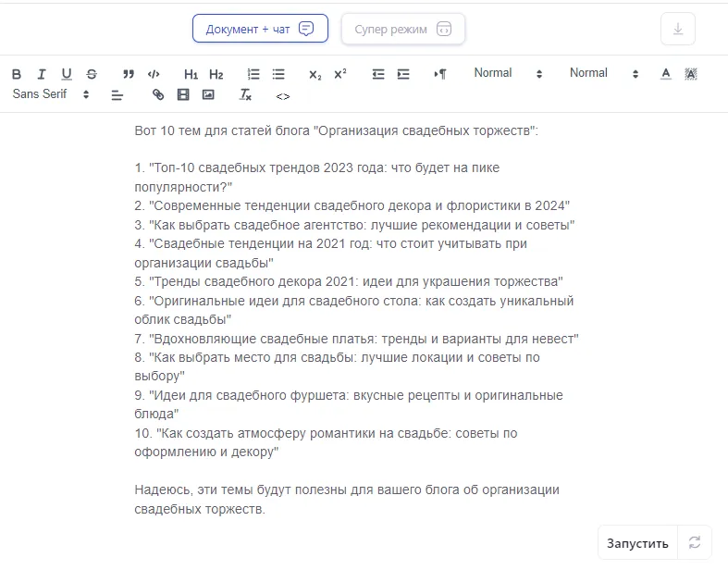Screen dimensions: 728x570
Task: Apply Heading 1 style
Action: point(191,74)
